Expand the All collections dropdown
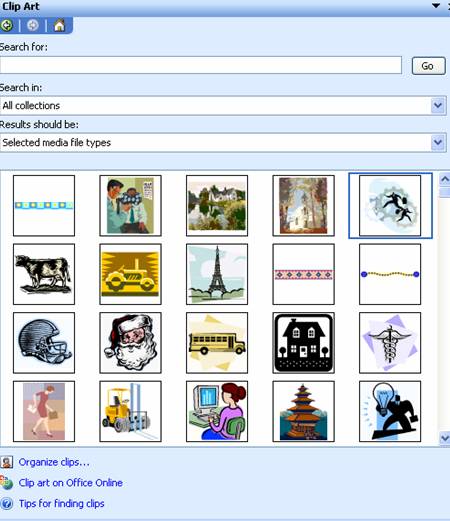This screenshot has height=521, width=450. pos(438,106)
